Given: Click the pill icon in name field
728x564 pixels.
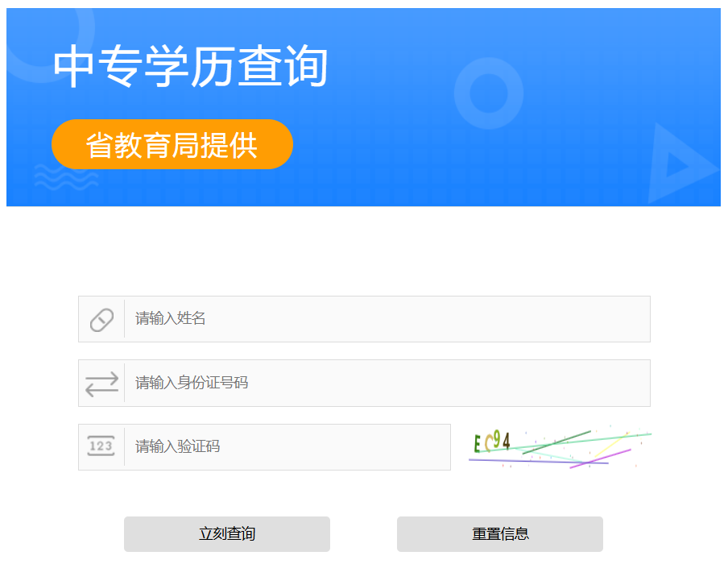Looking at the screenshot, I should click(101, 319).
